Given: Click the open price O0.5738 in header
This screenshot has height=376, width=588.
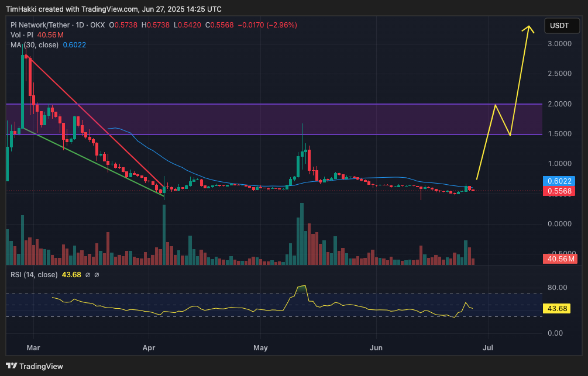Looking at the screenshot, I should point(123,25).
